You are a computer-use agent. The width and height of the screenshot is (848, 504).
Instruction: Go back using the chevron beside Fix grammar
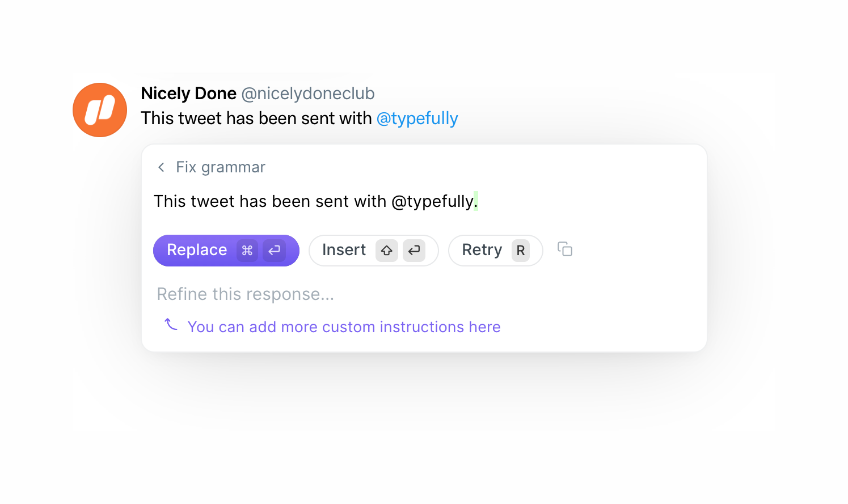click(x=161, y=167)
